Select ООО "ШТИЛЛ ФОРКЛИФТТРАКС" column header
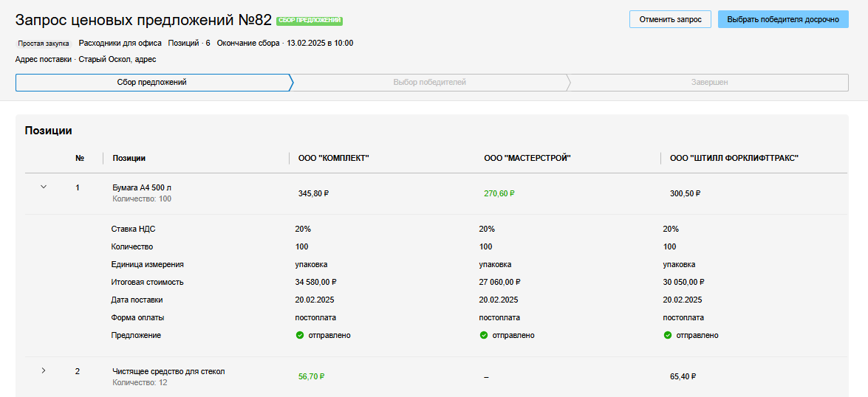The image size is (868, 397). 734,158
